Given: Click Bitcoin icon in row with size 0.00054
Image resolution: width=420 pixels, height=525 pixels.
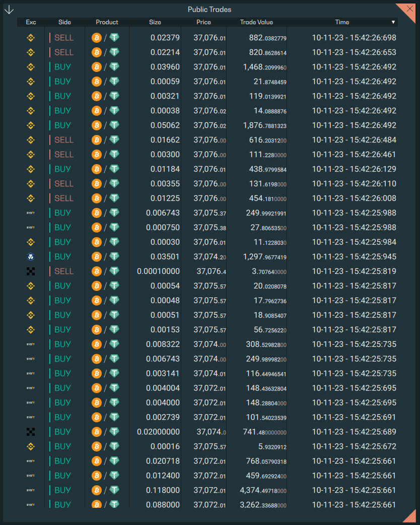Looking at the screenshot, I should (x=97, y=286).
